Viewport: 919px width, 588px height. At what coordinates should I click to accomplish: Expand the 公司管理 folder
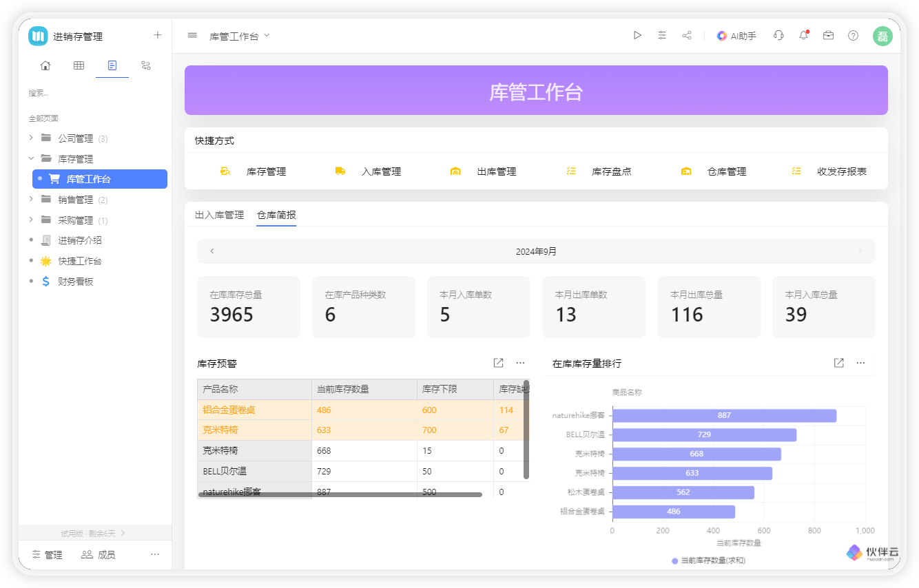point(31,138)
